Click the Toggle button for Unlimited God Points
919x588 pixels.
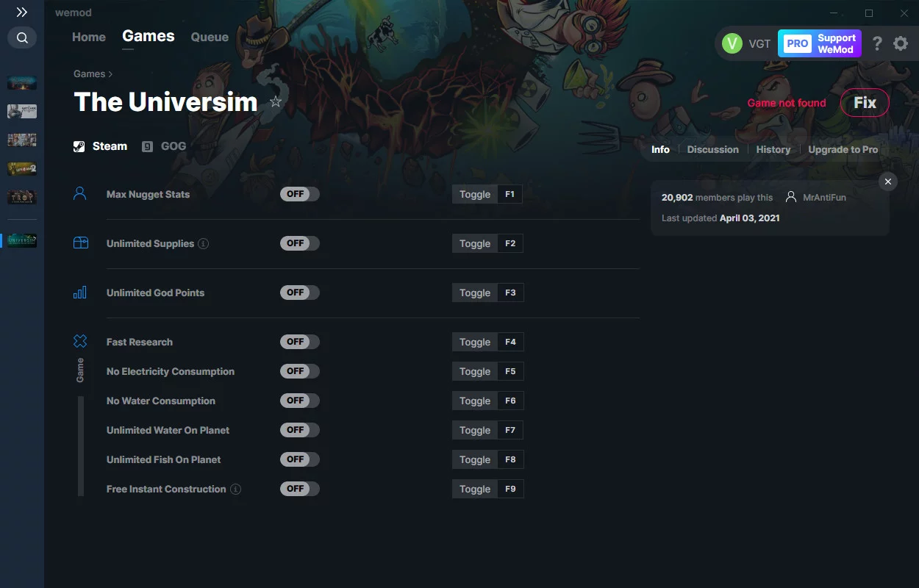click(x=475, y=293)
